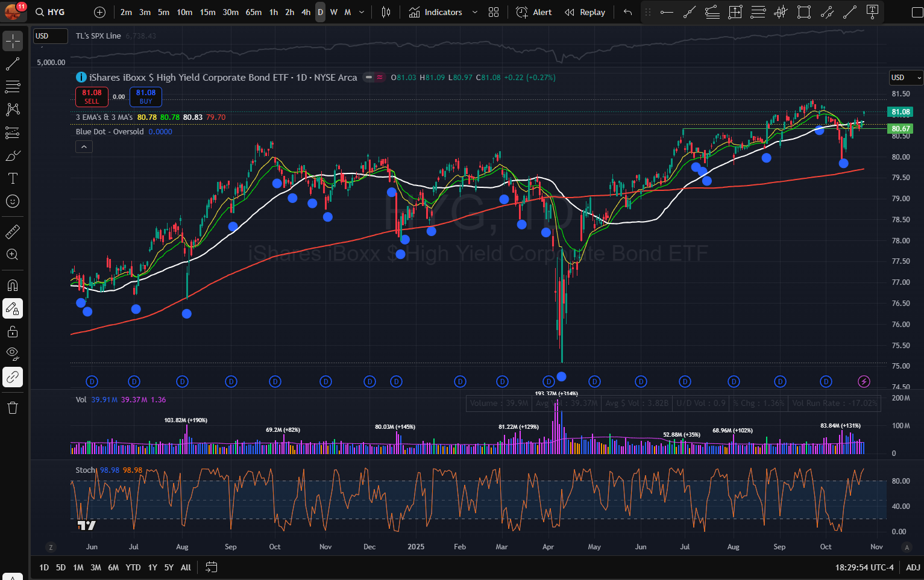Viewport: 924px width, 580px height.
Task: Pick the Rectangle tool in favorites toolbar
Action: tap(803, 12)
